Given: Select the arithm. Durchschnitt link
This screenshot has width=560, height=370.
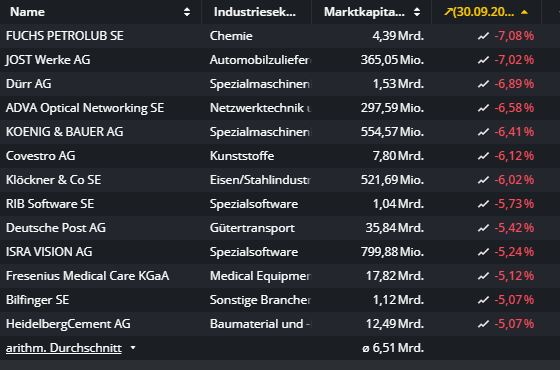Looking at the screenshot, I should pos(64,348).
